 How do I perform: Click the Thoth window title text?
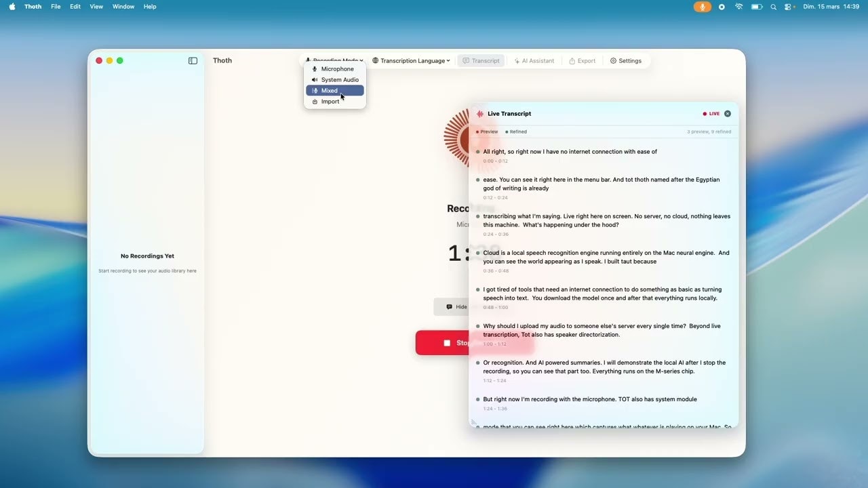click(222, 60)
